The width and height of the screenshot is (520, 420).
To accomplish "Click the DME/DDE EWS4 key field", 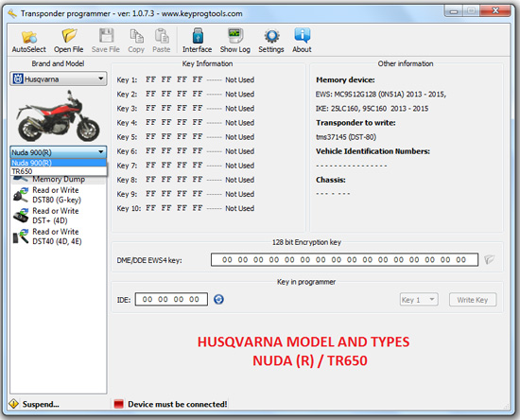I will click(344, 260).
